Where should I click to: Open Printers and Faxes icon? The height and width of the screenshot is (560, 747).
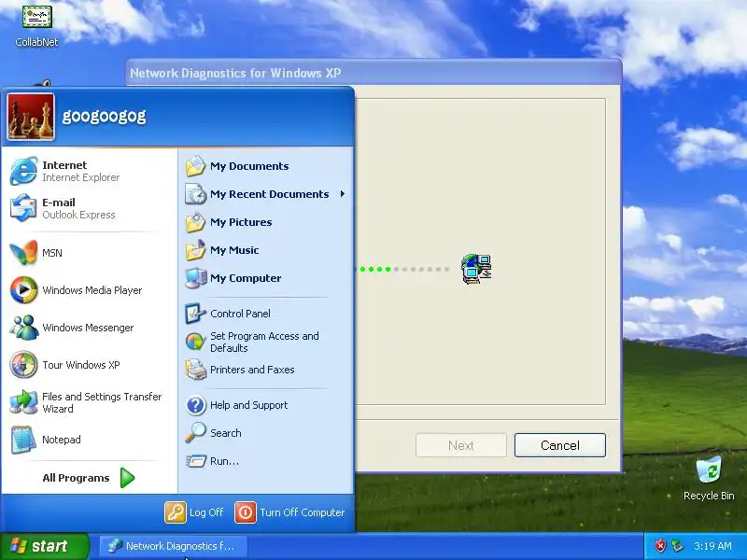(195, 370)
